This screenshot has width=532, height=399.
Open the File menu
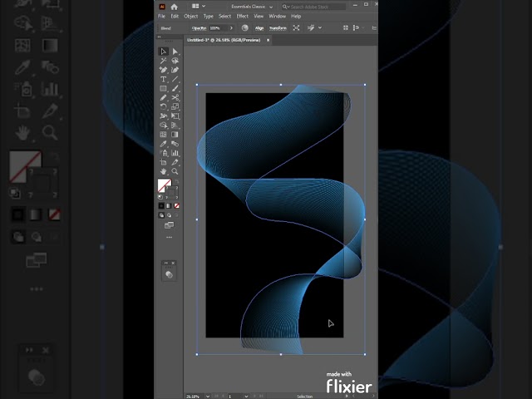pyautogui.click(x=162, y=17)
